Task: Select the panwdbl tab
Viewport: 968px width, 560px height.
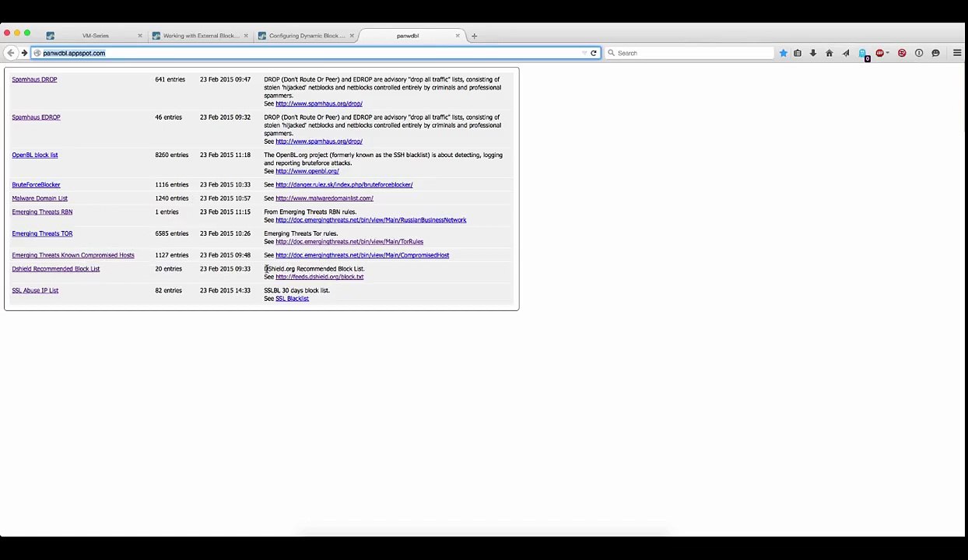Action: coord(408,36)
